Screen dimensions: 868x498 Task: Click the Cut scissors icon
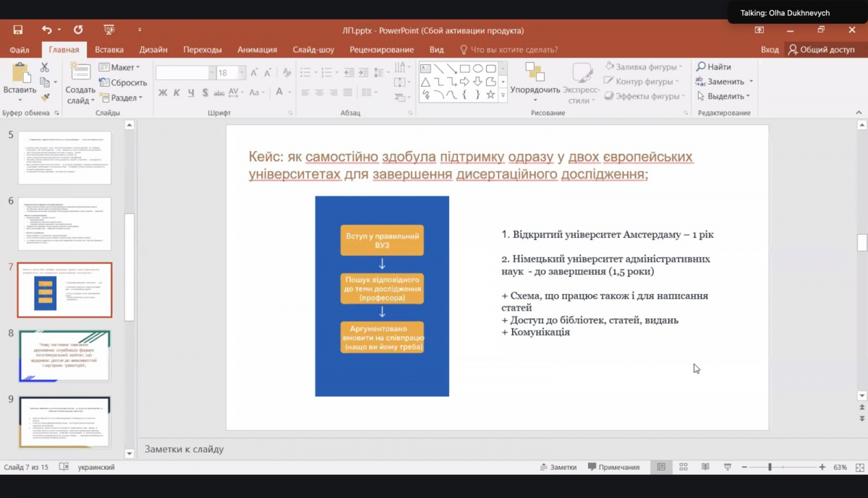(x=45, y=67)
